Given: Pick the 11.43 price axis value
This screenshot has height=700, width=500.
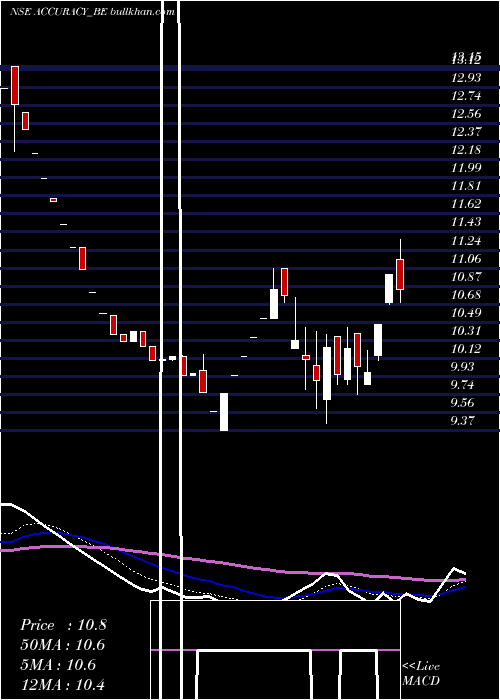Looking at the screenshot, I should click(466, 222).
